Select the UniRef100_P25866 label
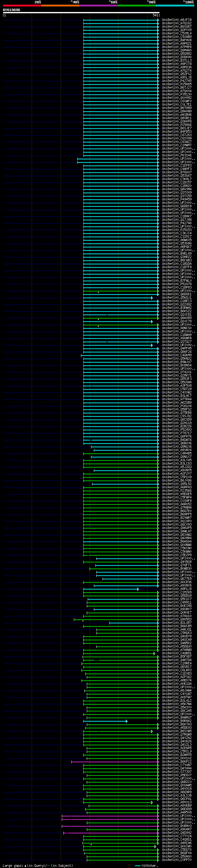 click(x=177, y=125)
